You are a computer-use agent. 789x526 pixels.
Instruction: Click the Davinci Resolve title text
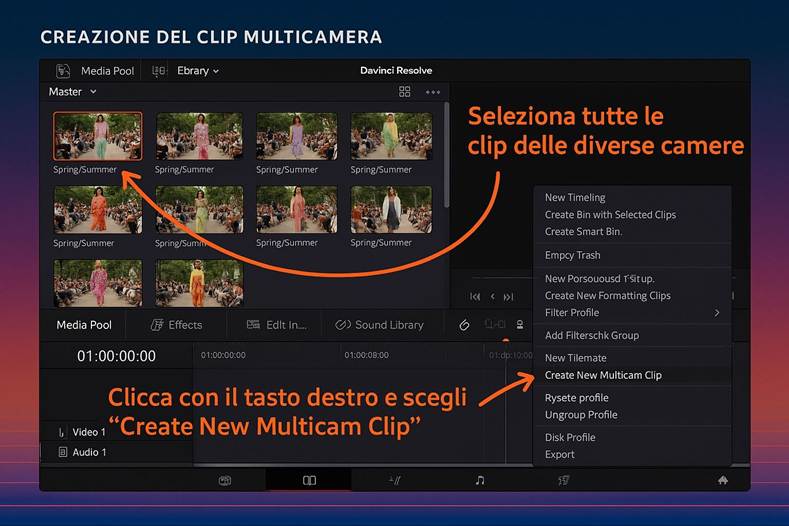396,70
